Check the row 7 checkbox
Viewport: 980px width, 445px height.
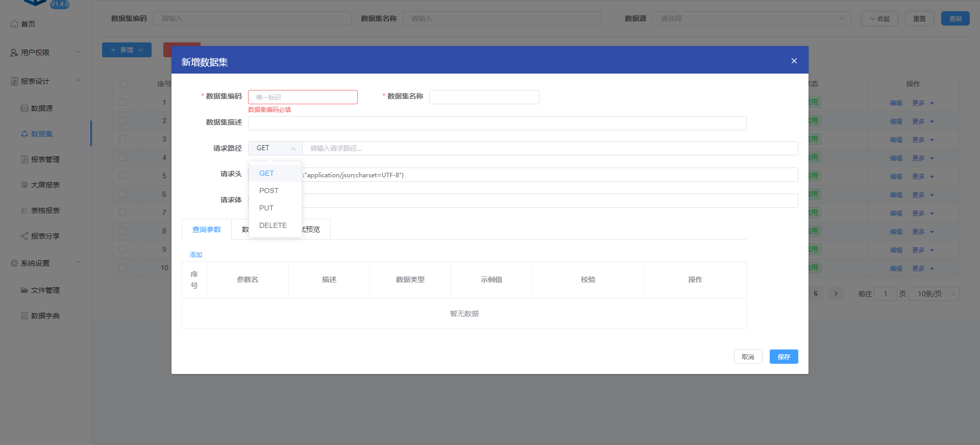click(x=122, y=213)
